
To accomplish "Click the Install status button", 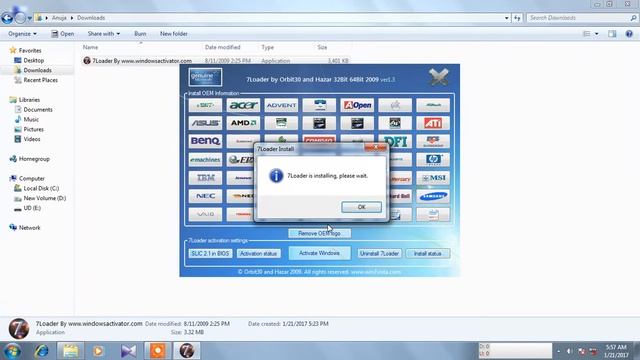I will [x=428, y=253].
